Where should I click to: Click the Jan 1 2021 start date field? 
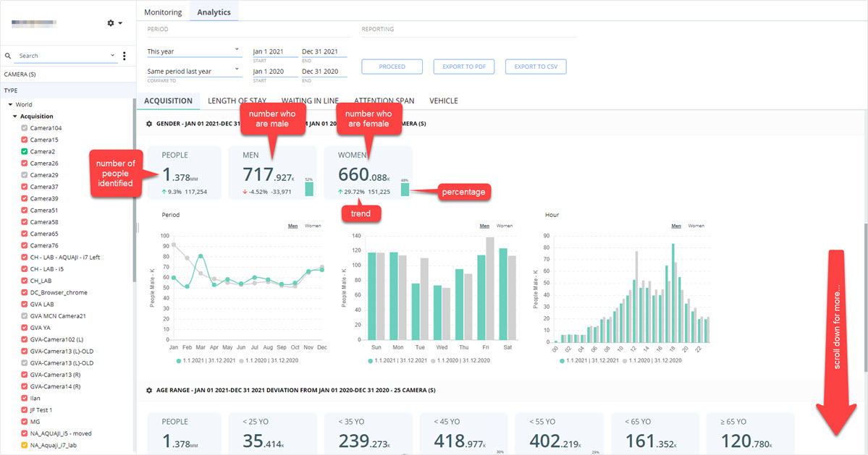275,51
